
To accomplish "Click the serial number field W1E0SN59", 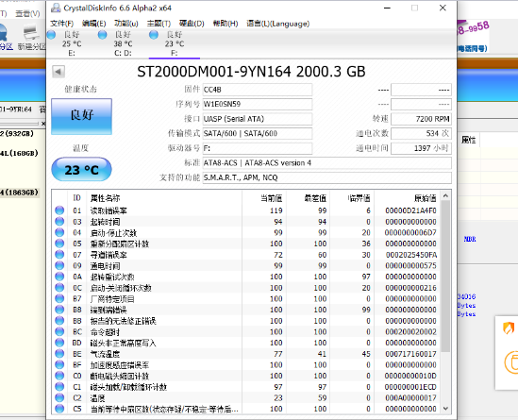I will [258, 104].
